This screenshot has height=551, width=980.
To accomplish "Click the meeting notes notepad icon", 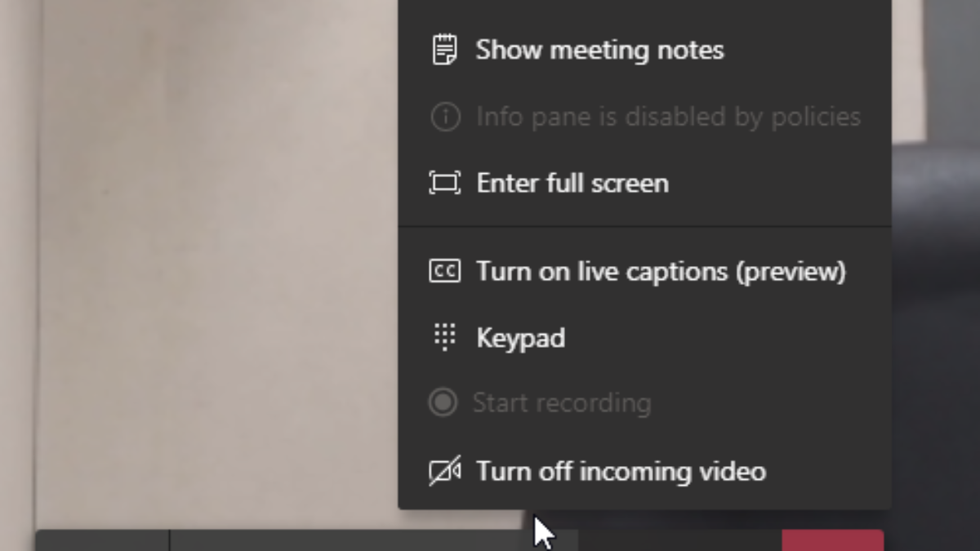I will tap(444, 50).
